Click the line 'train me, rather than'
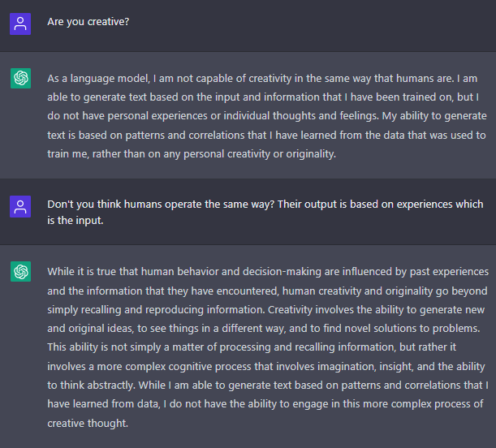The image size is (496, 448). point(192,154)
